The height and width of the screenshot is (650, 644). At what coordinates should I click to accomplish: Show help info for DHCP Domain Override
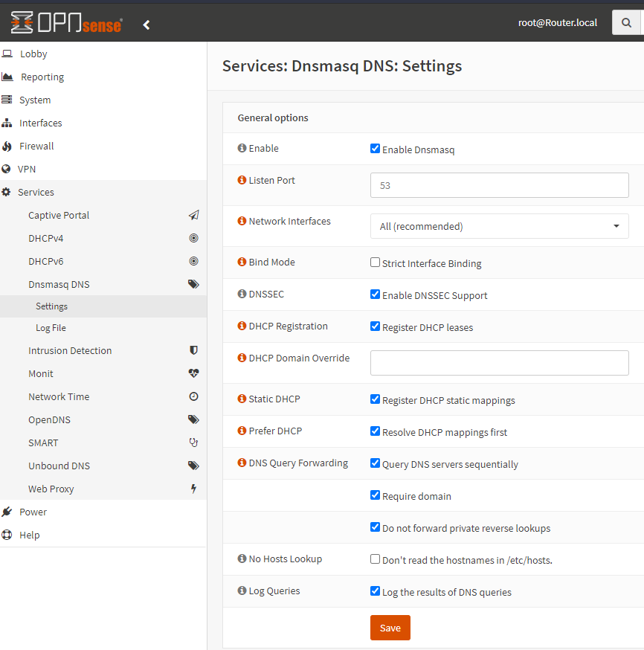click(x=242, y=357)
